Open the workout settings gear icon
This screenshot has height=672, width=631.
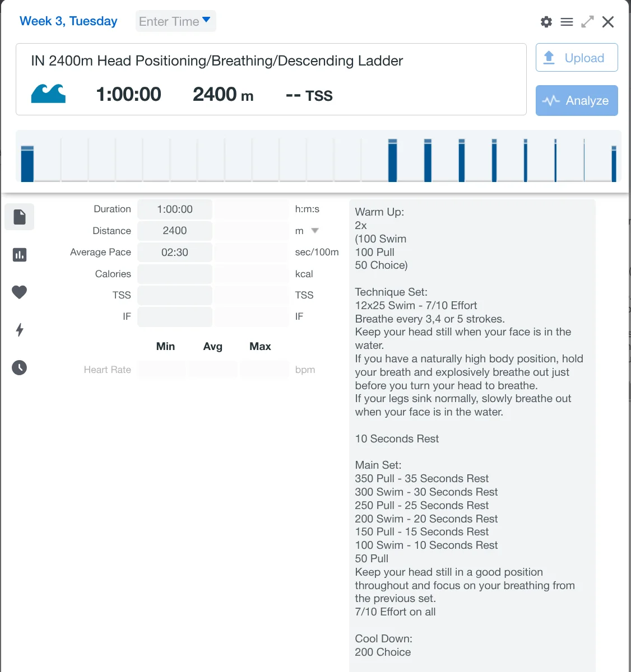pos(546,22)
